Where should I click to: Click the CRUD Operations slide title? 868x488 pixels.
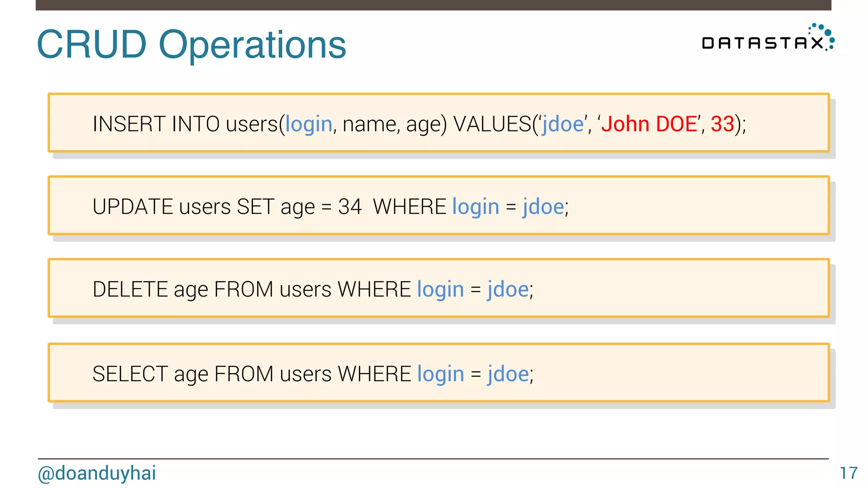pos(192,44)
